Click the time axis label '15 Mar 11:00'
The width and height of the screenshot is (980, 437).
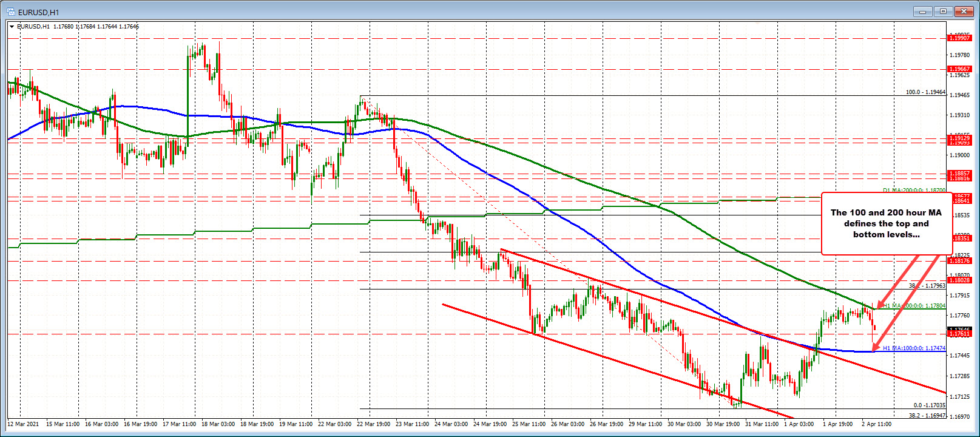[63, 424]
